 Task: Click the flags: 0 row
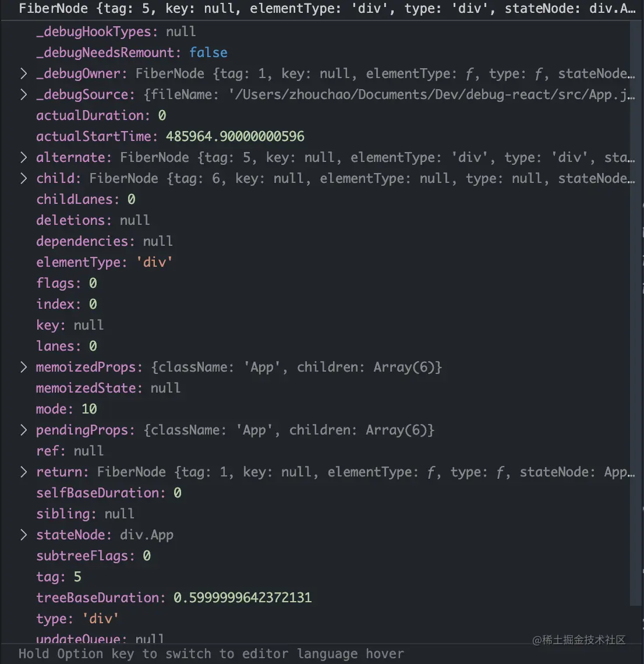point(66,283)
